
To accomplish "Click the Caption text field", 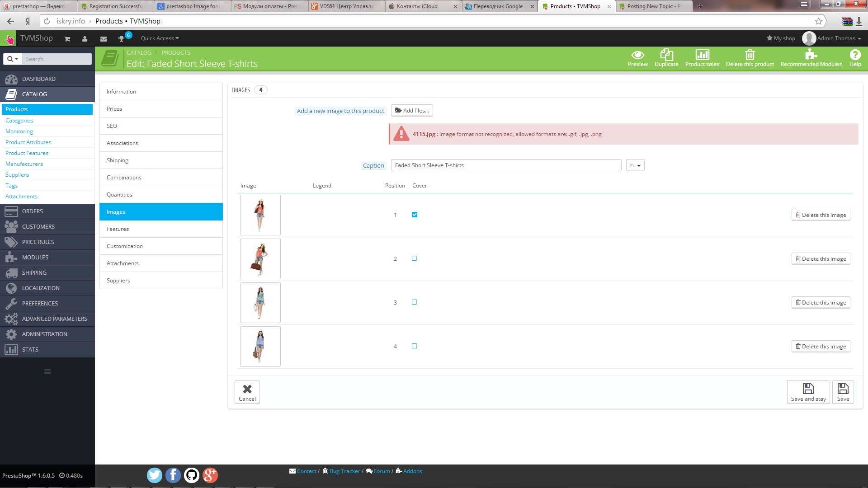I will point(505,165).
